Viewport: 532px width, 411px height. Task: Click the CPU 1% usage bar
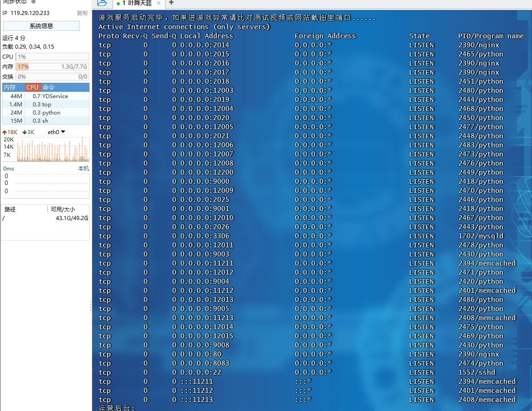point(52,57)
